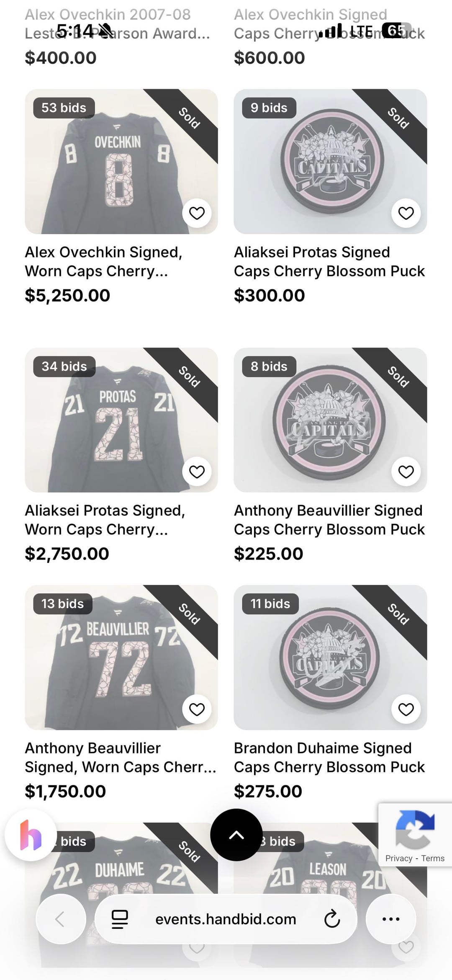Open the Handbid logo chat bubble

point(31,835)
